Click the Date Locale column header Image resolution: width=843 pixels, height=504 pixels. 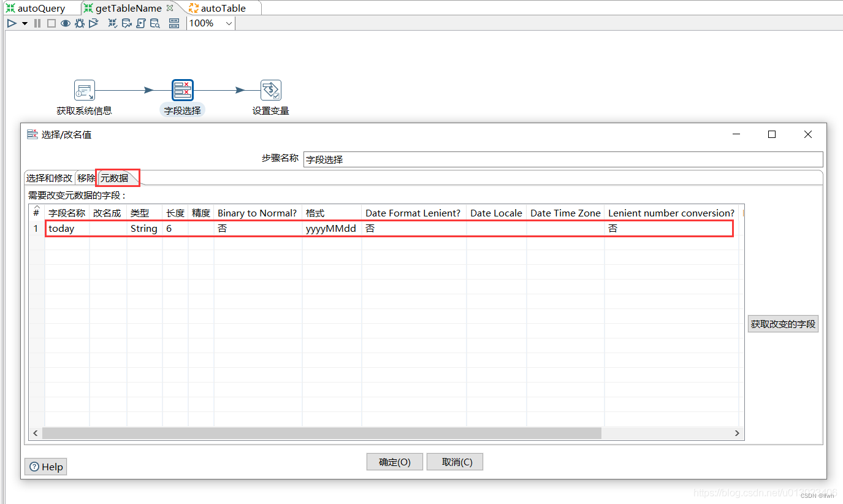click(x=496, y=213)
